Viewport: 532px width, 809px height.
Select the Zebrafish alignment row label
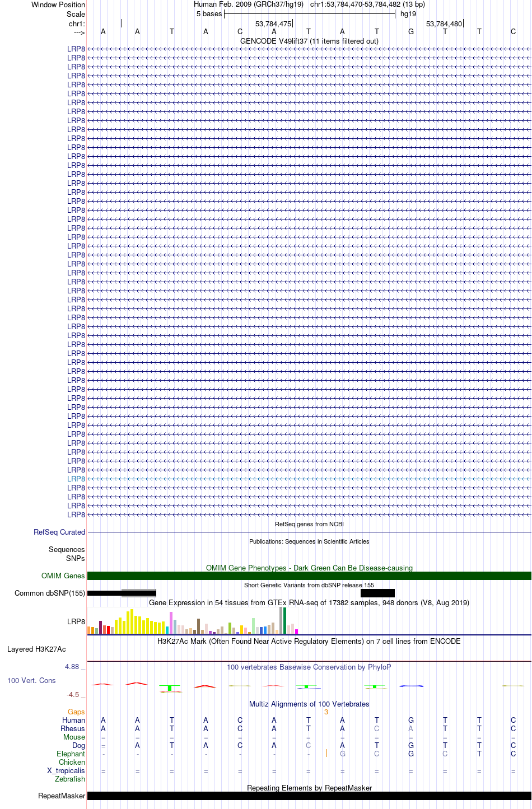[70, 779]
